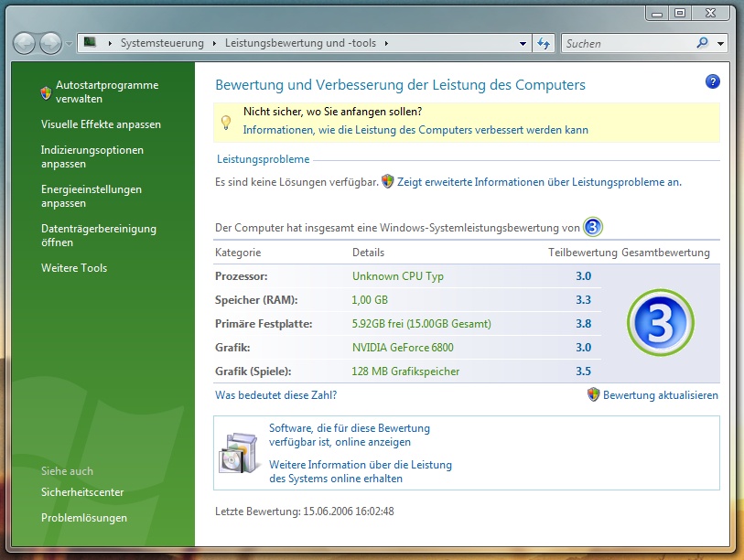
Task: Select Leistungsbewertung und -tools breadcrumb
Action: click(x=300, y=43)
